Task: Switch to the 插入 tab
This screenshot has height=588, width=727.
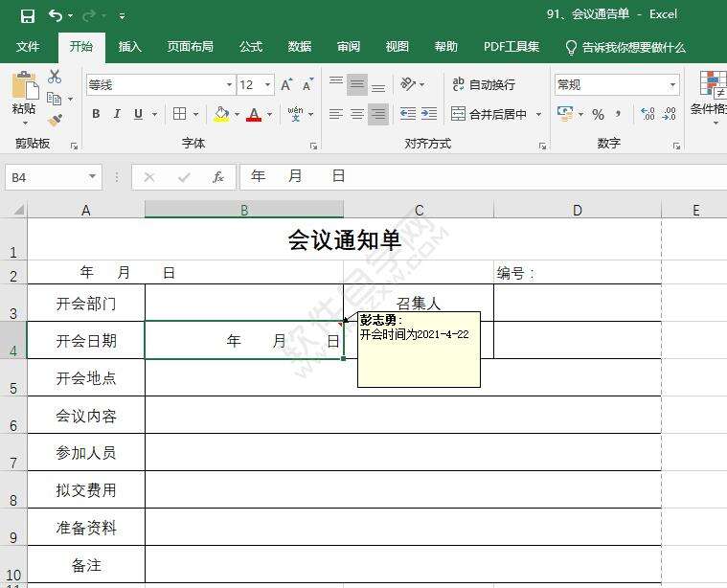Action: tap(129, 47)
